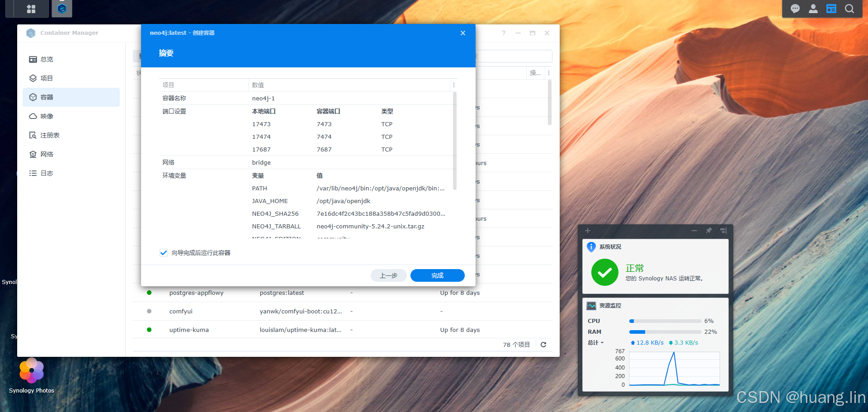Click the Container Manager list scrollbar

pos(550,103)
